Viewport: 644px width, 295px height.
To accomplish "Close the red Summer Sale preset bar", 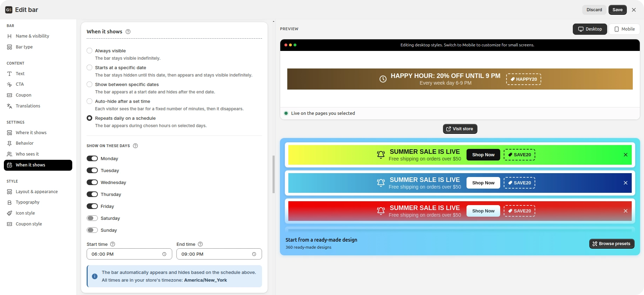I will (625, 211).
